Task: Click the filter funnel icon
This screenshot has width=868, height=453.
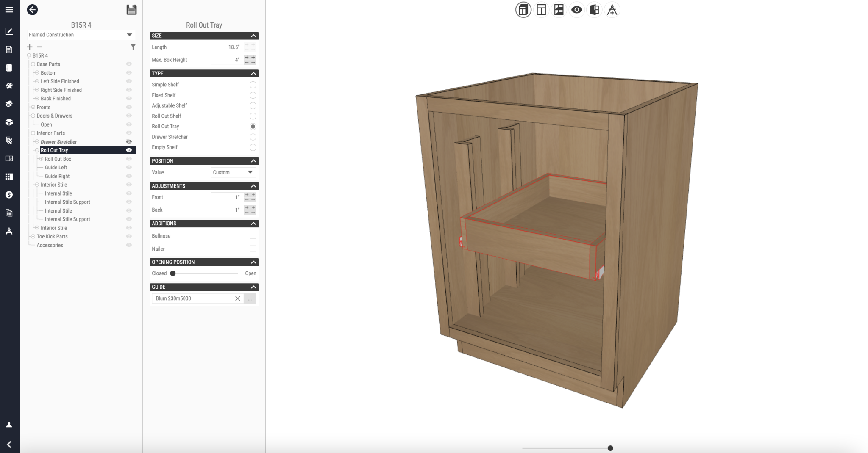Action: pos(133,47)
